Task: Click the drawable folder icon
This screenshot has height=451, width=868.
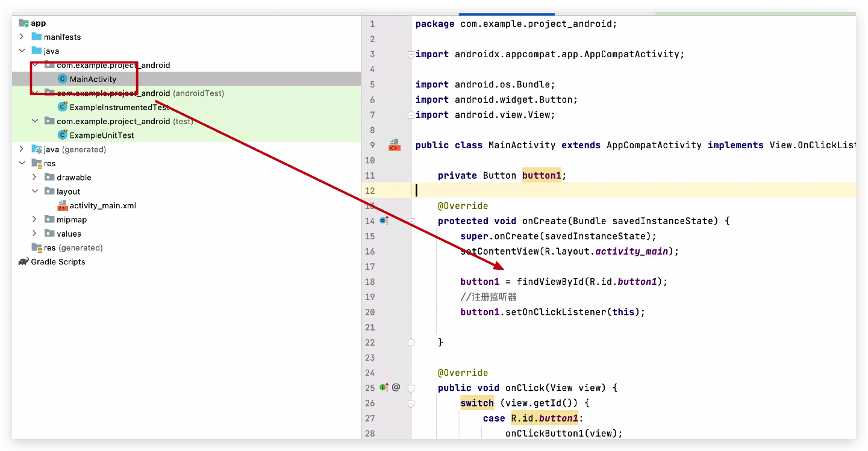Action: pos(49,177)
